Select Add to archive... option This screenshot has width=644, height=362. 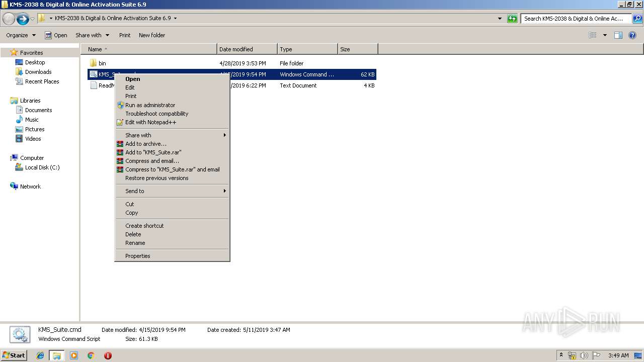(x=172, y=144)
